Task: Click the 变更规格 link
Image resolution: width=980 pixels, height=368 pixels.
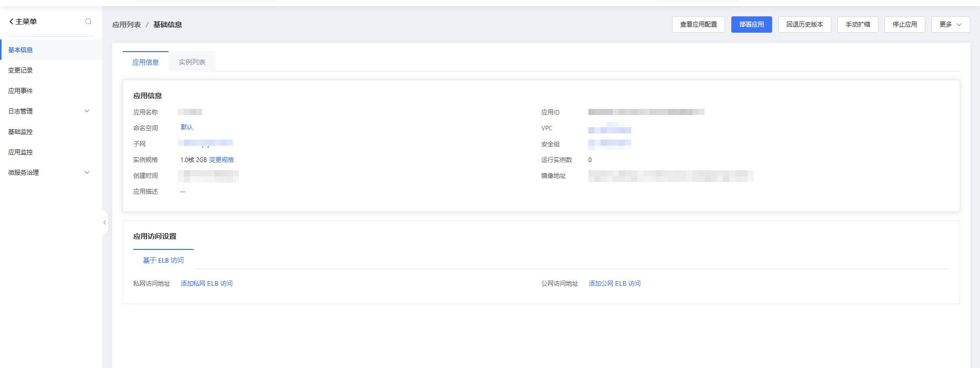Action: coord(222,160)
